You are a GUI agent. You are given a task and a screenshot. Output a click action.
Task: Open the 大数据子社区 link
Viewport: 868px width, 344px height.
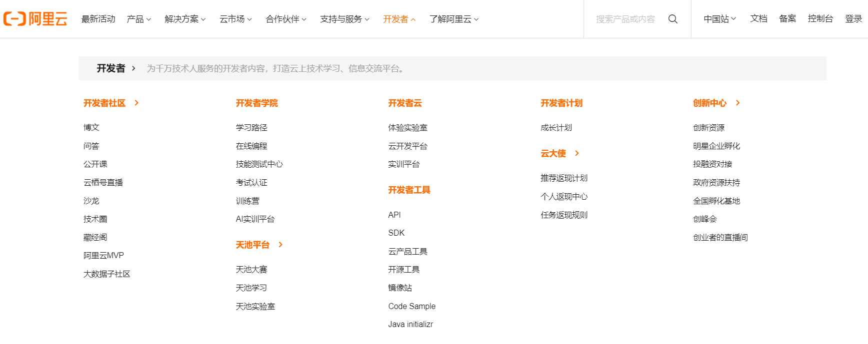tap(107, 274)
